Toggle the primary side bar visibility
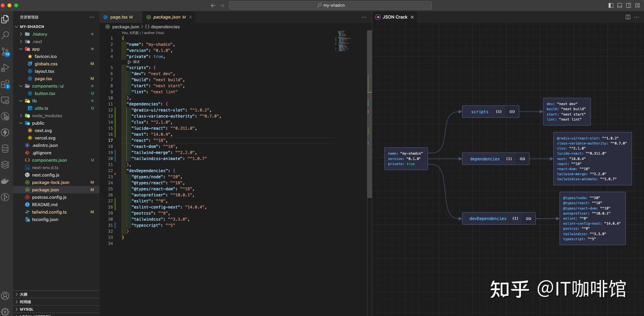 pos(611,5)
